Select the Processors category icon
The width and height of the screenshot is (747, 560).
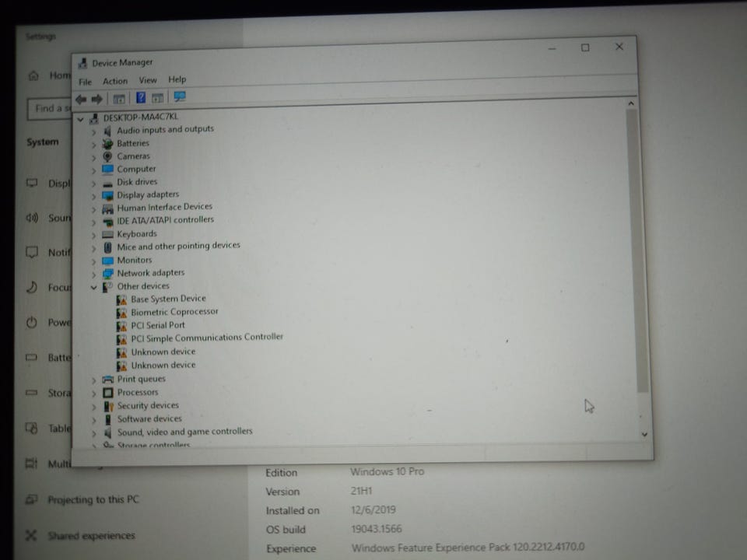pyautogui.click(x=108, y=393)
